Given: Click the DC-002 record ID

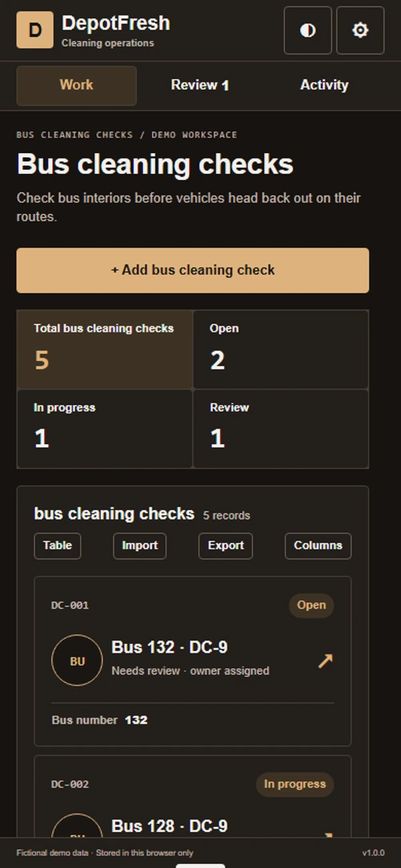Looking at the screenshot, I should (x=70, y=784).
